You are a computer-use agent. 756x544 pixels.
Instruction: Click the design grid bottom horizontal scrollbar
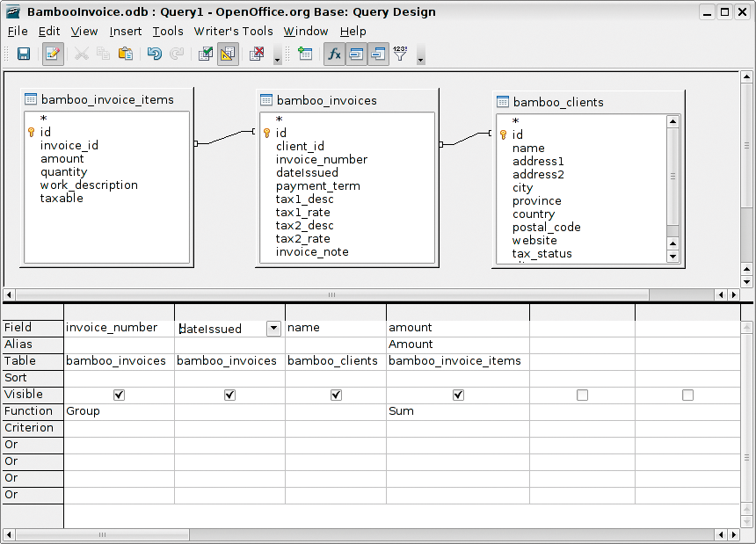tap(102, 534)
